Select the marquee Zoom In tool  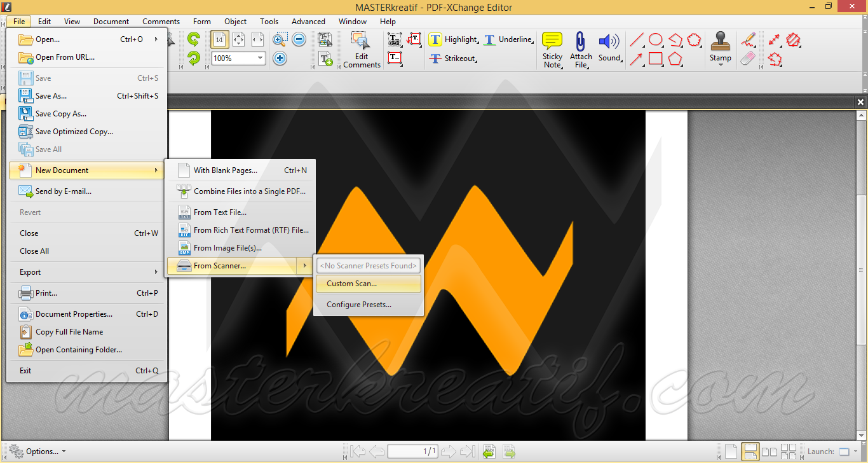pos(280,40)
